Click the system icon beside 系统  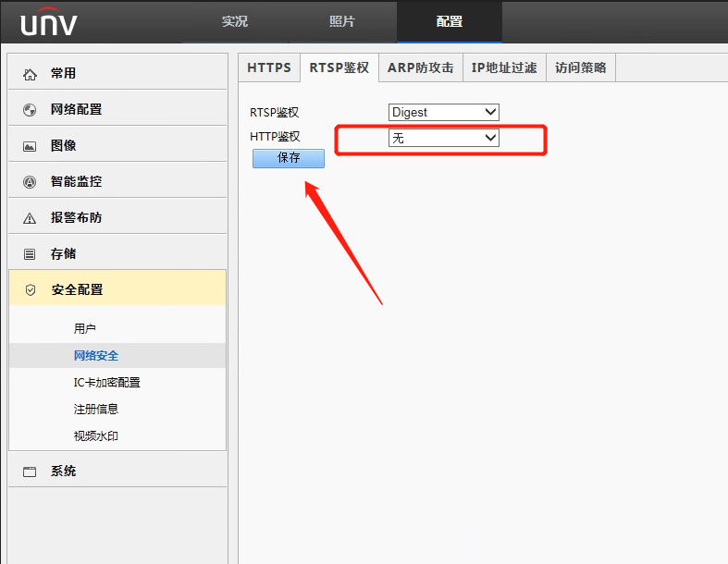30,472
